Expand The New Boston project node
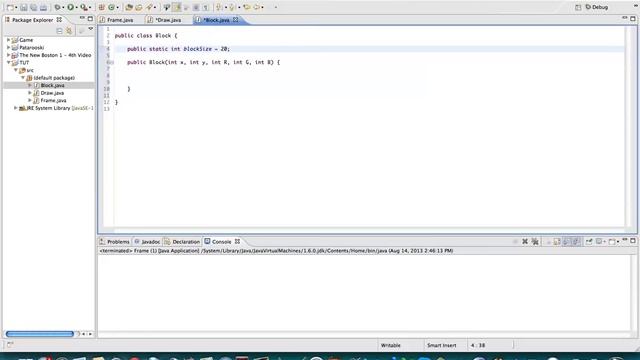This screenshot has width=640, height=360. click(x=9, y=55)
